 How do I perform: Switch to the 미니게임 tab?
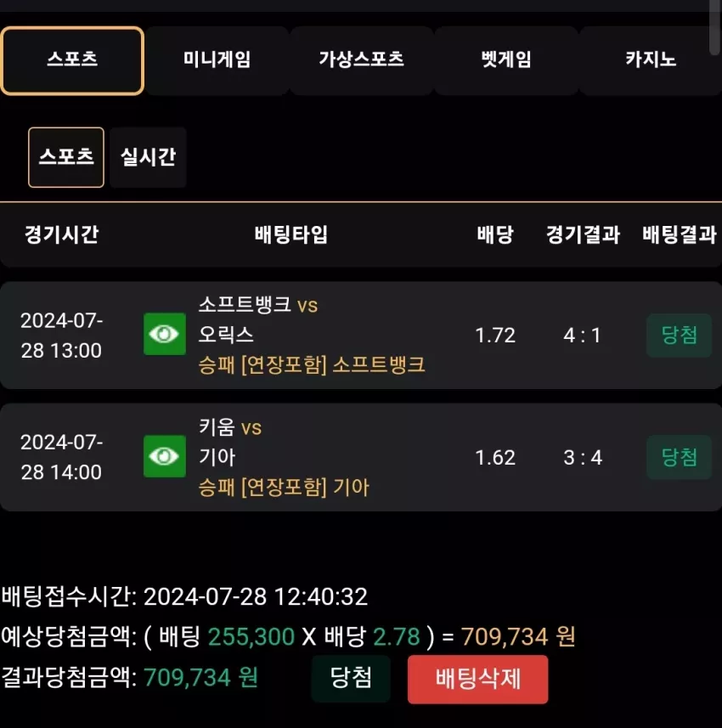tap(217, 61)
